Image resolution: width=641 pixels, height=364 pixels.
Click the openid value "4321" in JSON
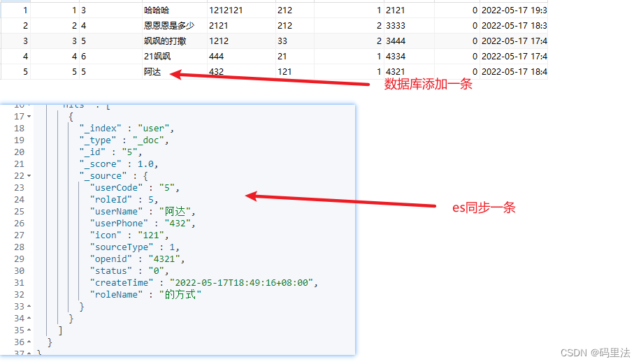164,259
